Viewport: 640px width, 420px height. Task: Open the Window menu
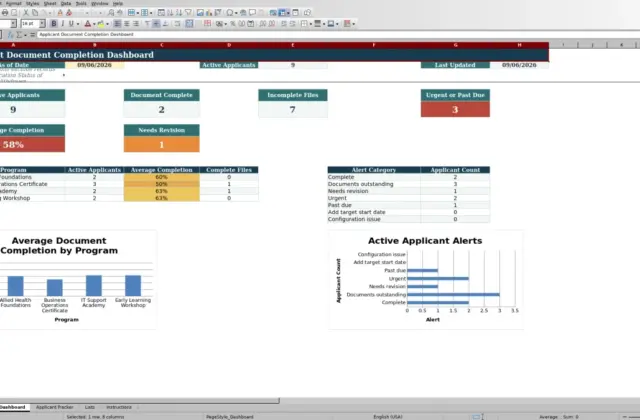(x=100, y=3)
